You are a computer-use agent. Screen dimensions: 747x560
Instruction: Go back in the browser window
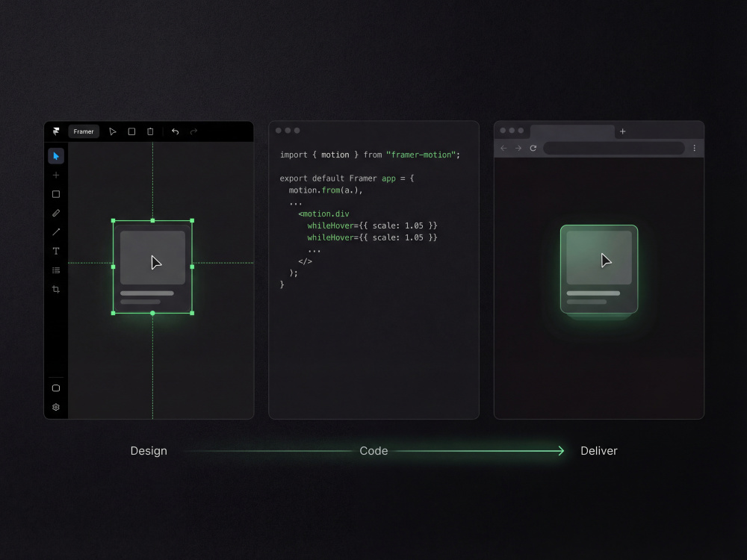[503, 148]
